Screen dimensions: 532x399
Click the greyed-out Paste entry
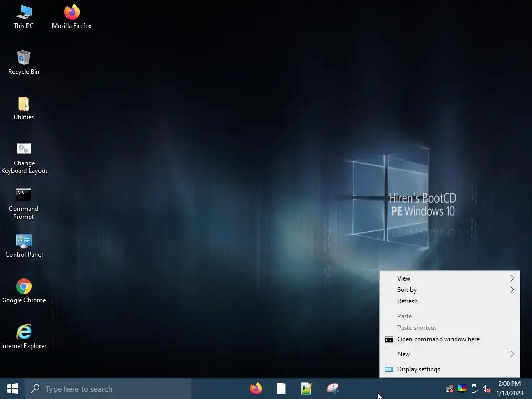point(449,316)
